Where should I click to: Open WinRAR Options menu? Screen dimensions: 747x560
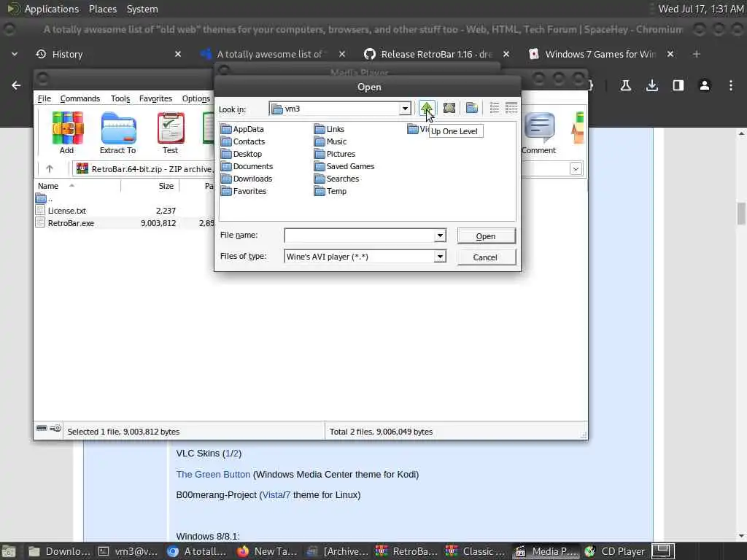coord(196,98)
